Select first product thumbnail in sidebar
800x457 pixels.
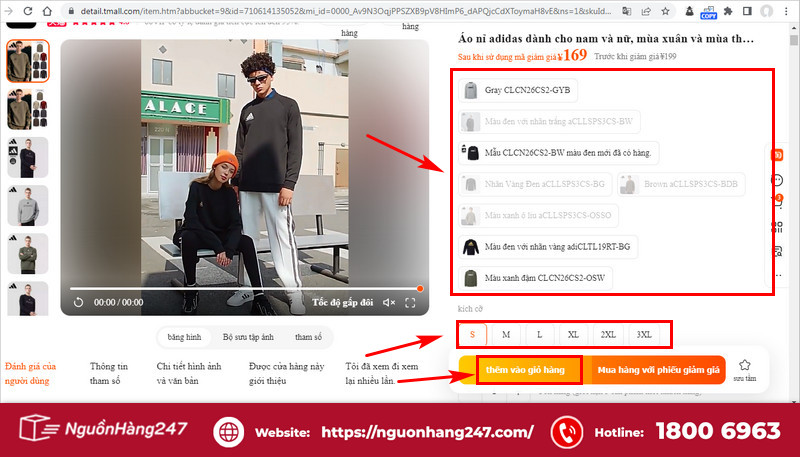[x=27, y=62]
